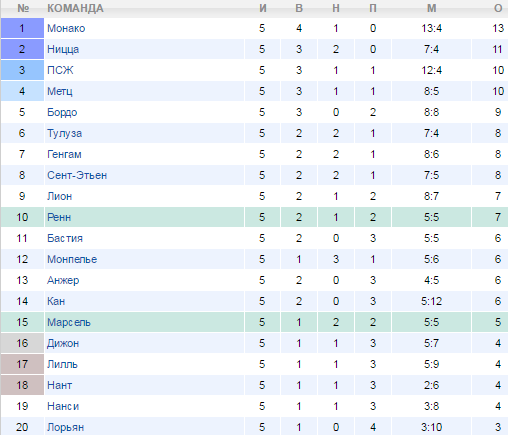This screenshot has width=508, height=435.
Task: Select the Монпелье team link
Action: 72,259
